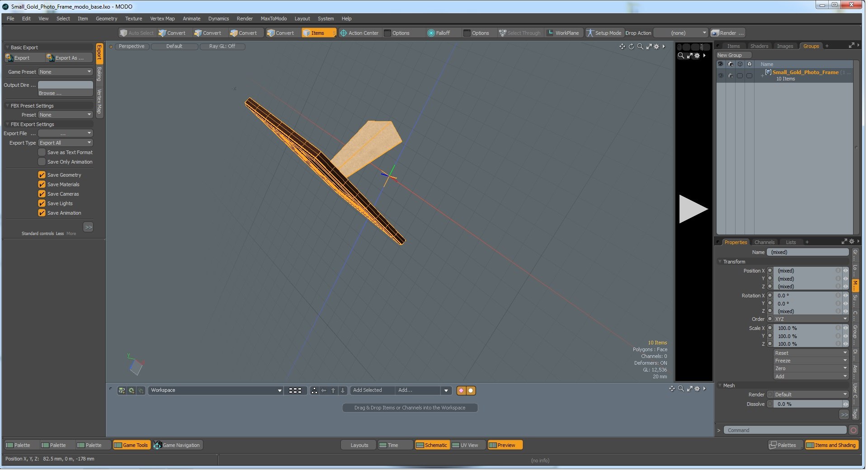Open the Drop Action dropdown
868x470 pixels.
(x=680, y=33)
